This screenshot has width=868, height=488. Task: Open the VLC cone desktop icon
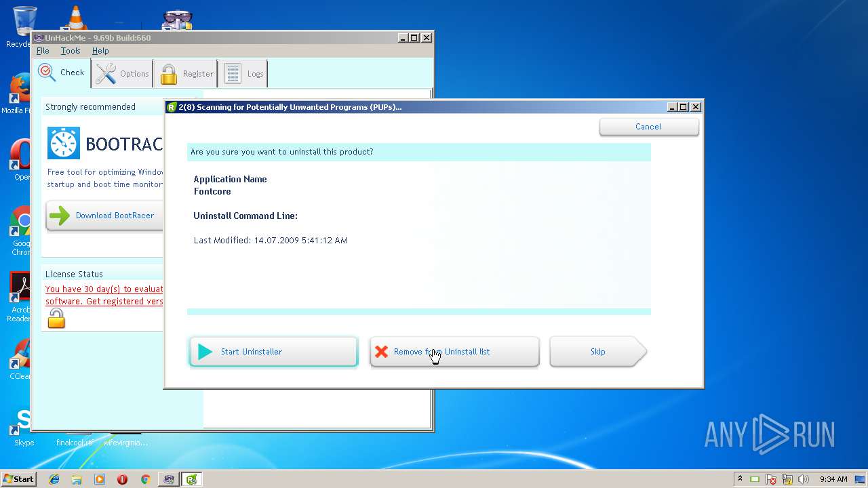tap(75, 18)
